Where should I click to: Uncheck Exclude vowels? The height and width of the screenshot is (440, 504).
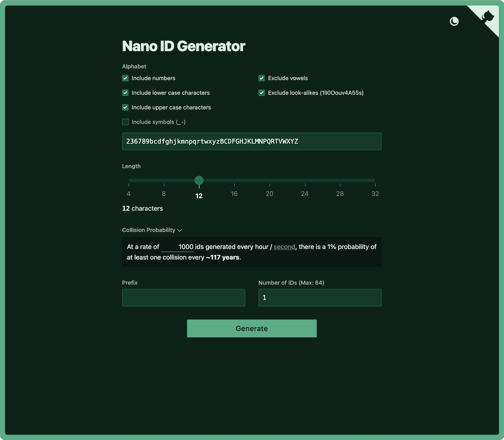pos(261,78)
